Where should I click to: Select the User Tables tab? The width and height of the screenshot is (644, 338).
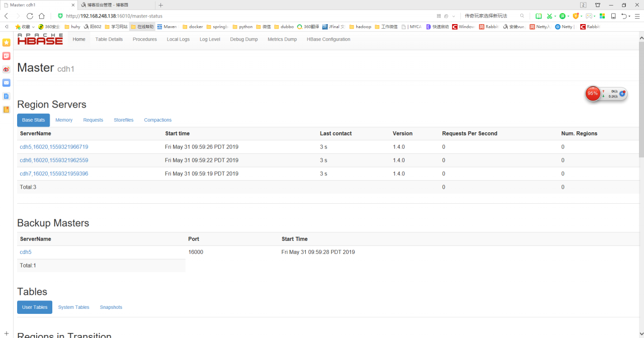35,307
